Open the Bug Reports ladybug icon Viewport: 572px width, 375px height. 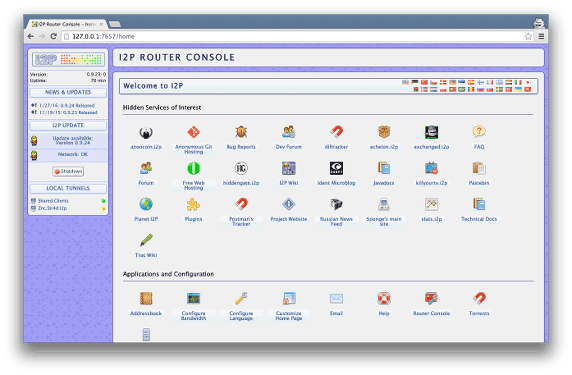pyautogui.click(x=241, y=132)
